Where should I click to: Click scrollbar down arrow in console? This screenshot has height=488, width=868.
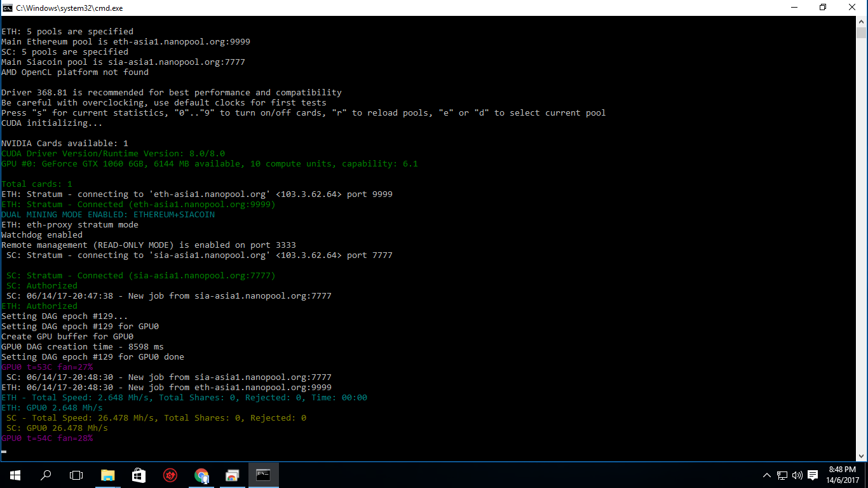coord(861,456)
